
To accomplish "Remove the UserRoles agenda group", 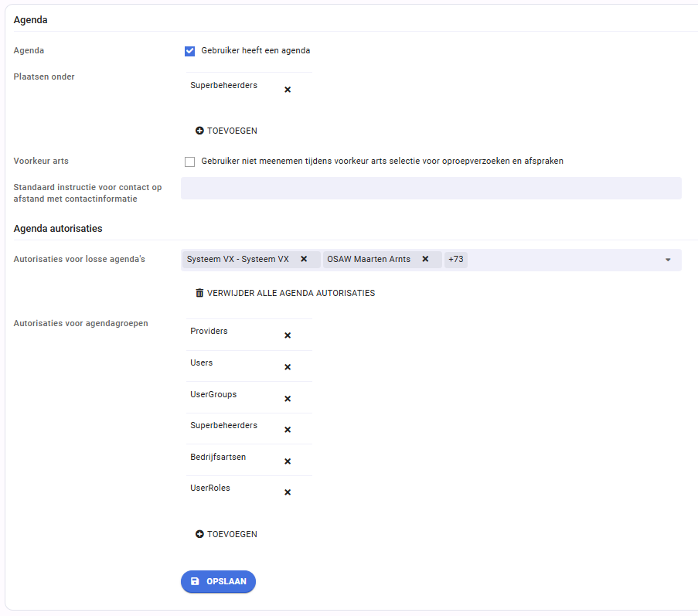I will coord(288,492).
